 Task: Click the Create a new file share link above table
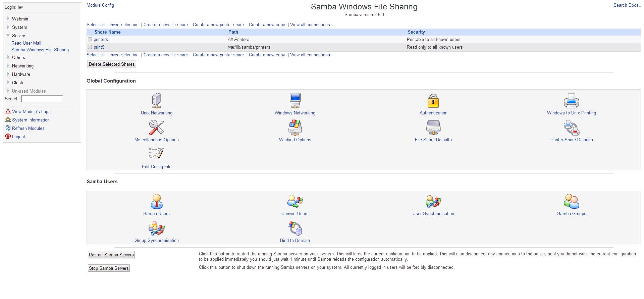166,24
